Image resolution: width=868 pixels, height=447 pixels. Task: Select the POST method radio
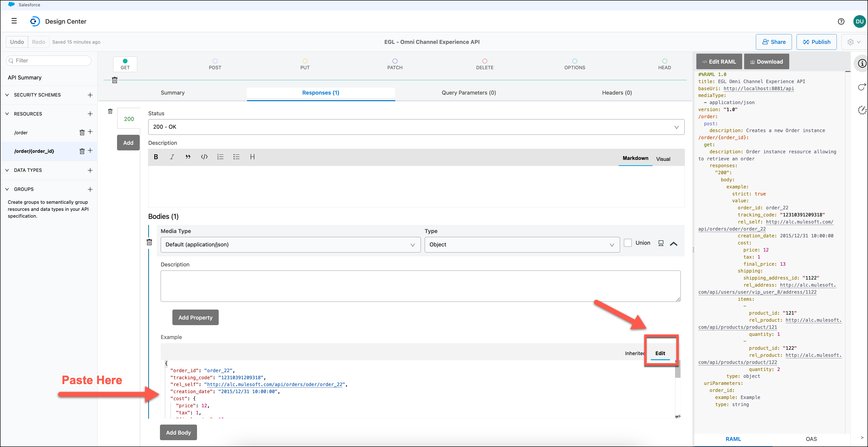[x=215, y=61]
